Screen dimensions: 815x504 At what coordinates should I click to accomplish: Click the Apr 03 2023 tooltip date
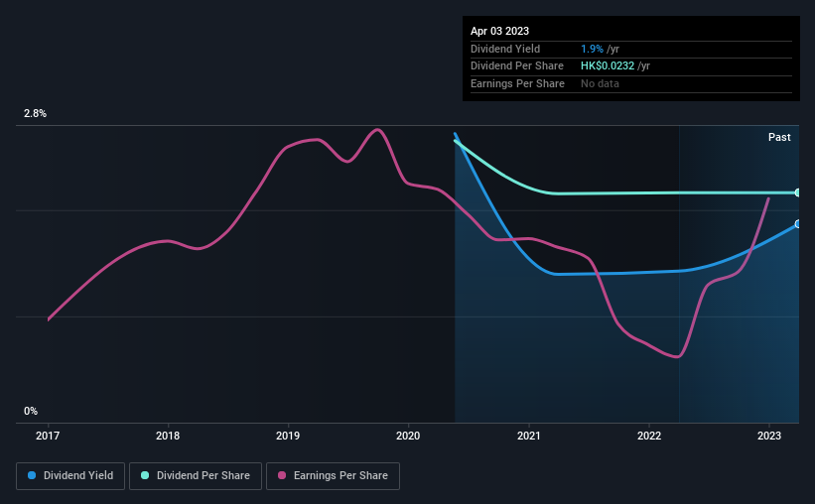499,31
